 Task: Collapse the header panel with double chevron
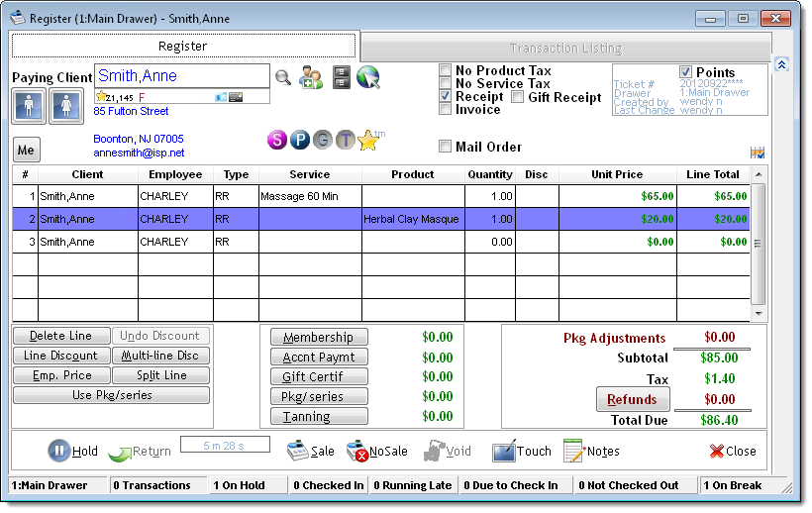[781, 64]
